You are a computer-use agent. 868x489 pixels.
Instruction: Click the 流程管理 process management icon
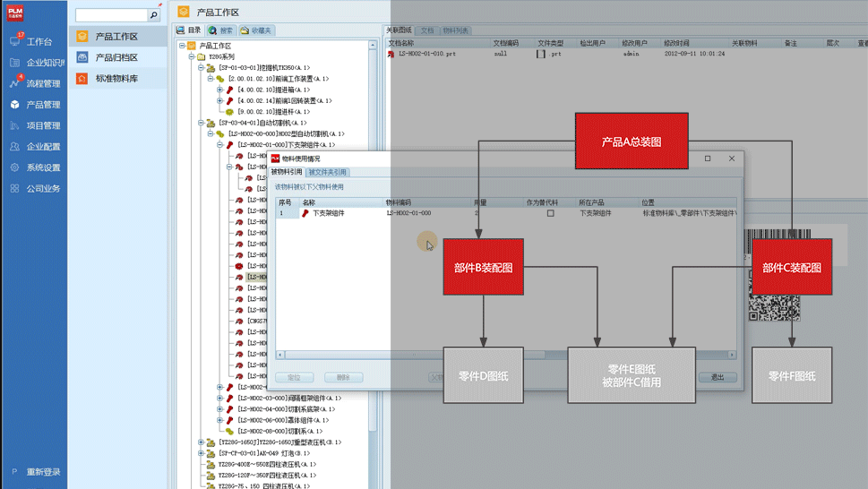click(x=15, y=83)
